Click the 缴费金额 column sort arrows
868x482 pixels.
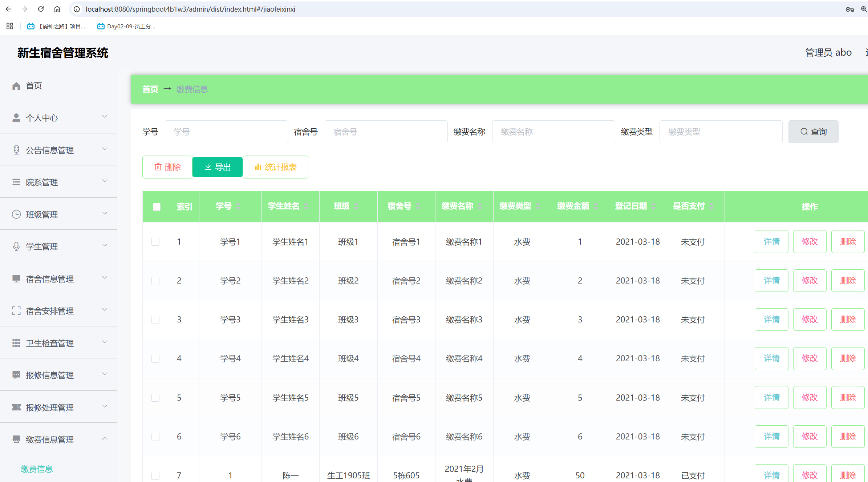click(596, 206)
